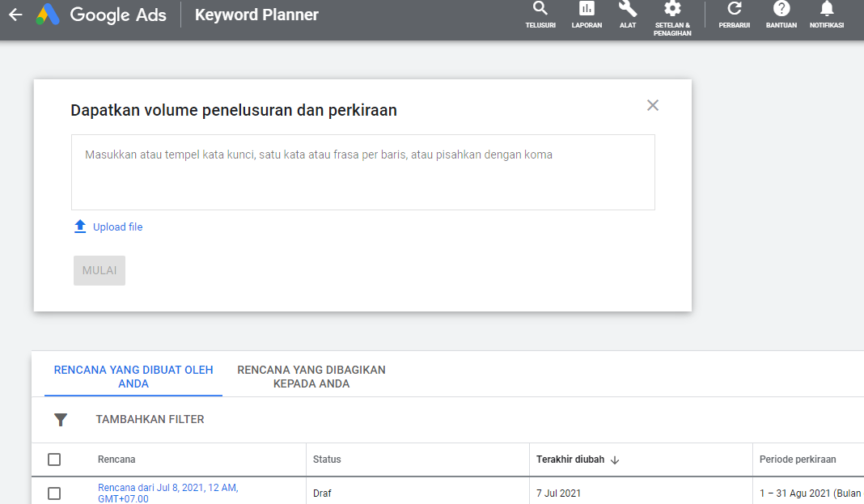Click the 7 Jul 2021 date cell
This screenshot has width=864, height=504.
coord(558,493)
